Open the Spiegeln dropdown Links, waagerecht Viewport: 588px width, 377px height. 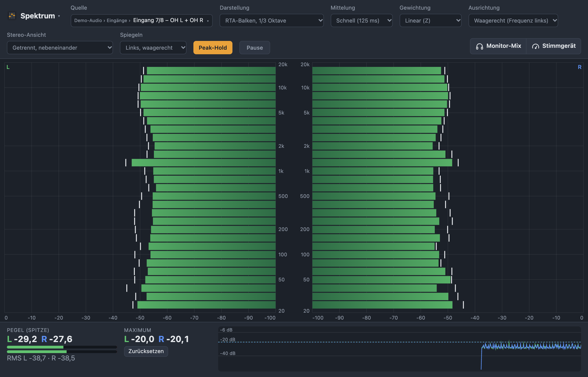pos(153,47)
